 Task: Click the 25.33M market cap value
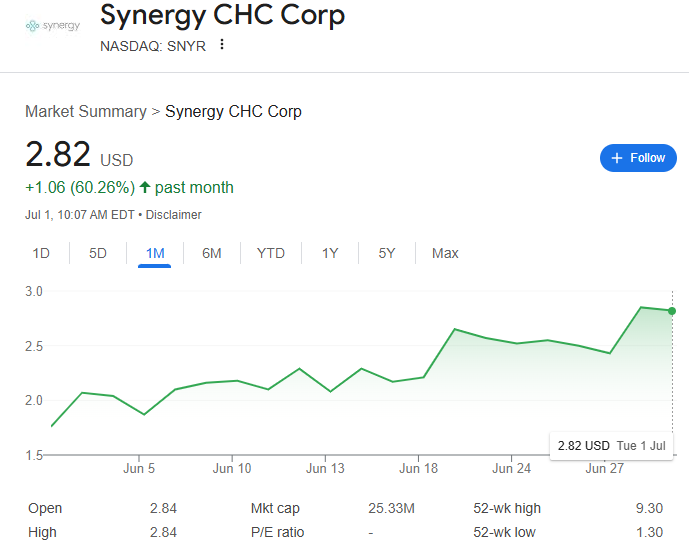[392, 508]
